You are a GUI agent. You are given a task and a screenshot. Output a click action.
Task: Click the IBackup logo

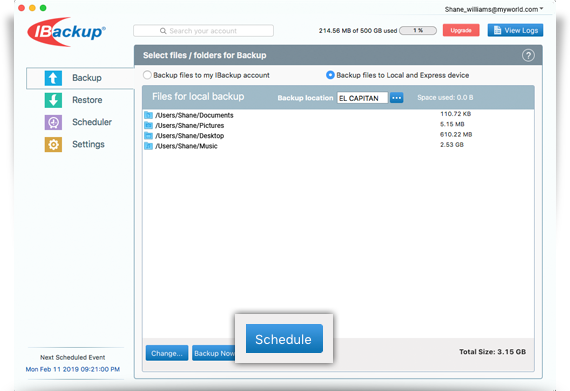pyautogui.click(x=66, y=32)
